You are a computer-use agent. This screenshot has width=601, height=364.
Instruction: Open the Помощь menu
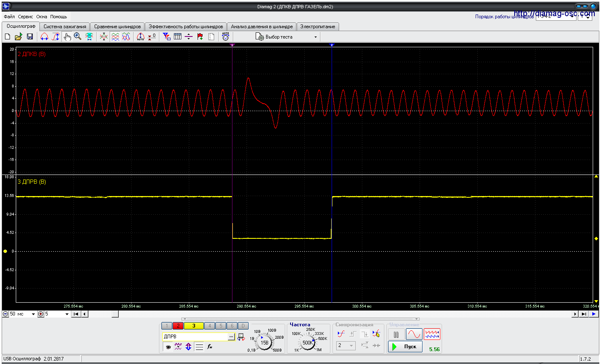pos(59,17)
